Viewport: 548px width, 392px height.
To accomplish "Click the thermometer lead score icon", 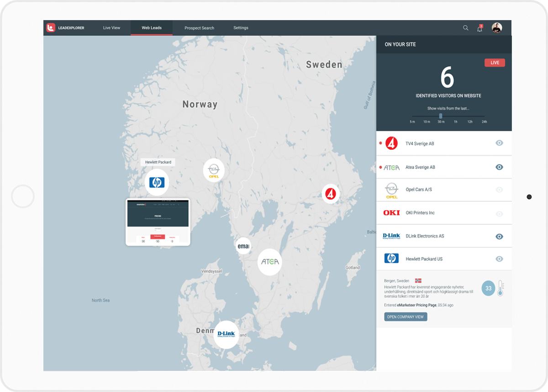I will (500, 288).
